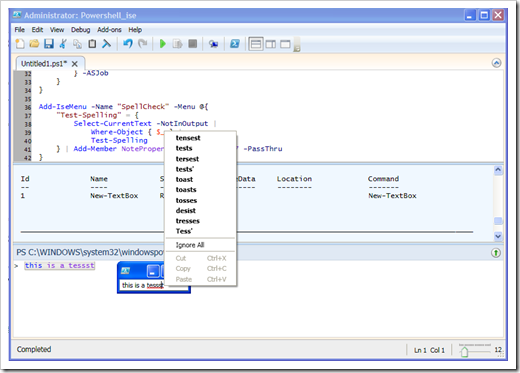Run script with green play icon
This screenshot has height=373, width=520.
coord(163,44)
